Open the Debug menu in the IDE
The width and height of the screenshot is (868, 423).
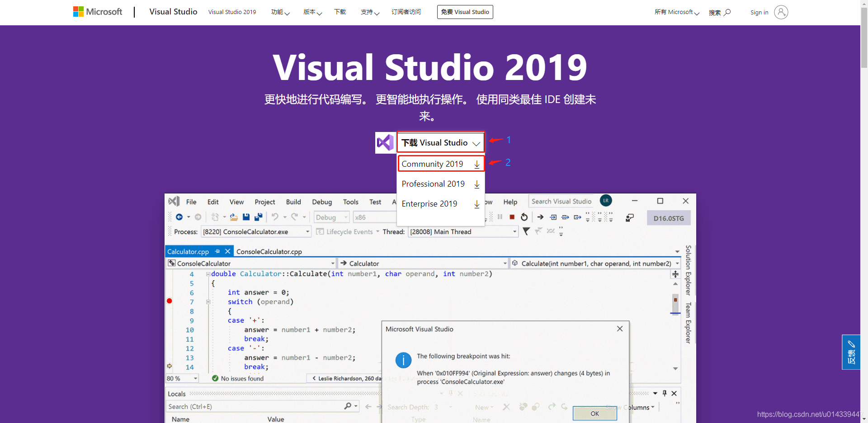322,202
